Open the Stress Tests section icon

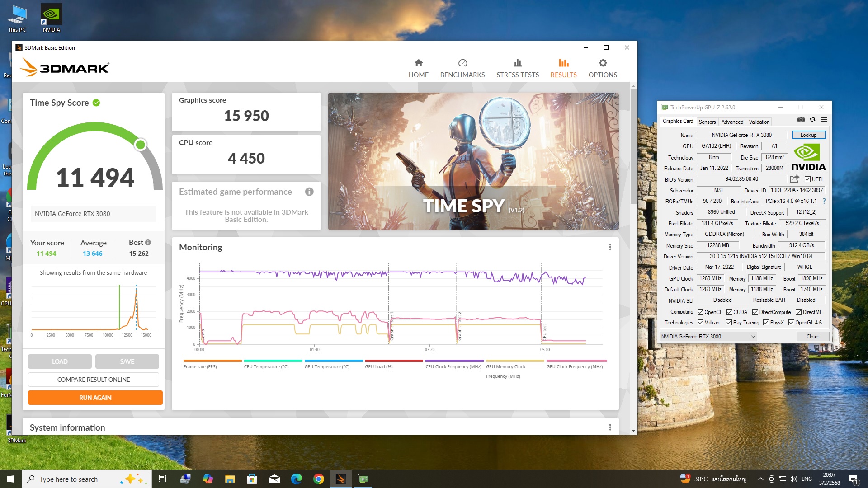click(517, 63)
